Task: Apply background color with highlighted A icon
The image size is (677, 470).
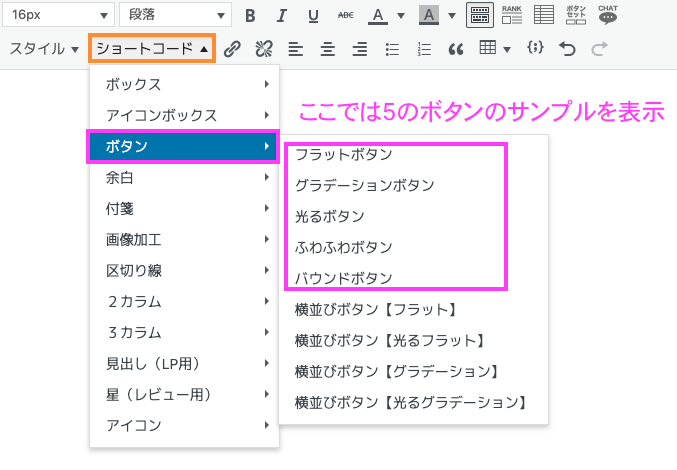Action: click(429, 16)
